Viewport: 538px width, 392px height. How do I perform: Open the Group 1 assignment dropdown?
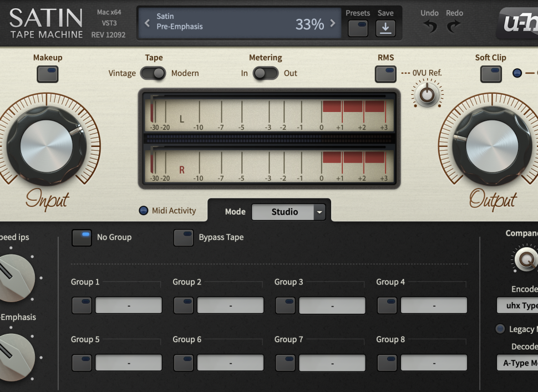(x=129, y=306)
